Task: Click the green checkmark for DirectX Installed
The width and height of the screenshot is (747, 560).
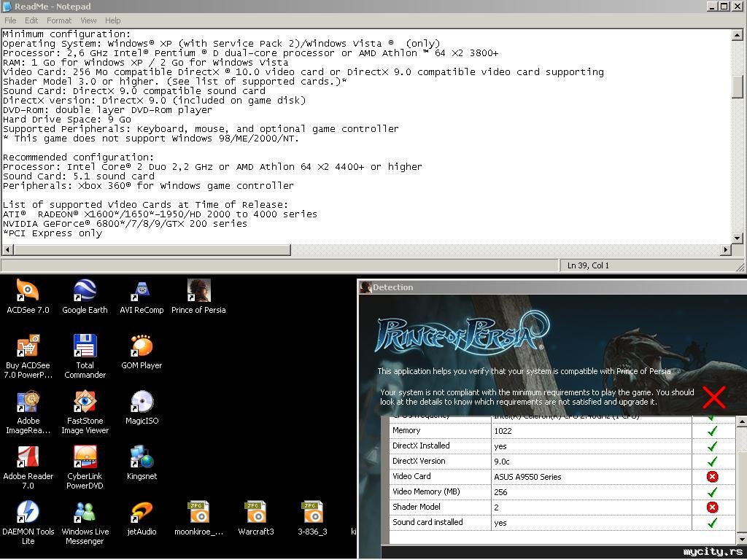Action: pos(712,446)
